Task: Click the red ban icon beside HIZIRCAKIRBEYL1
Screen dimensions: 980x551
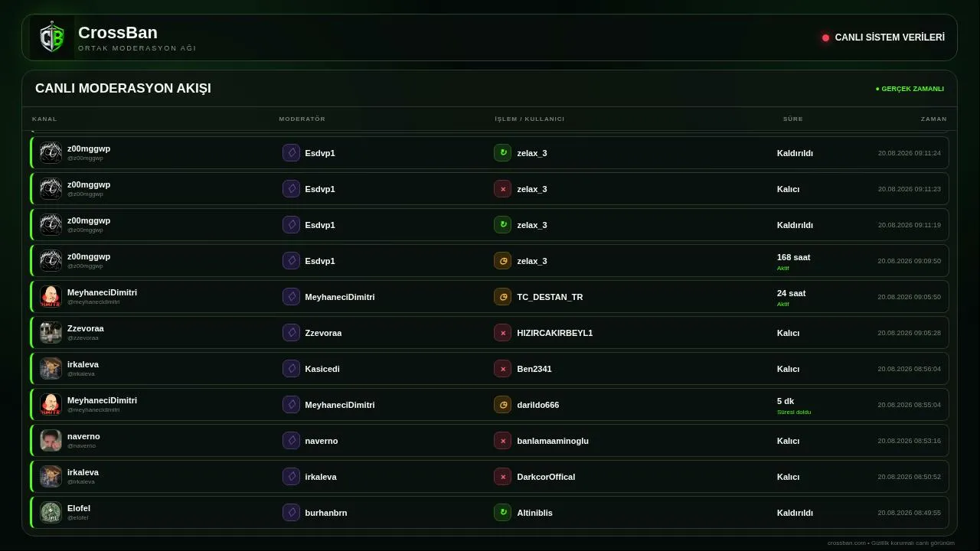Action: click(502, 333)
